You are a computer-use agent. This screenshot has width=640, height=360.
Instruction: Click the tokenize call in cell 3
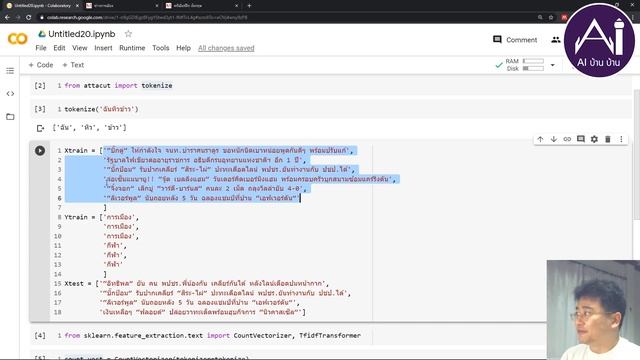[101, 109]
